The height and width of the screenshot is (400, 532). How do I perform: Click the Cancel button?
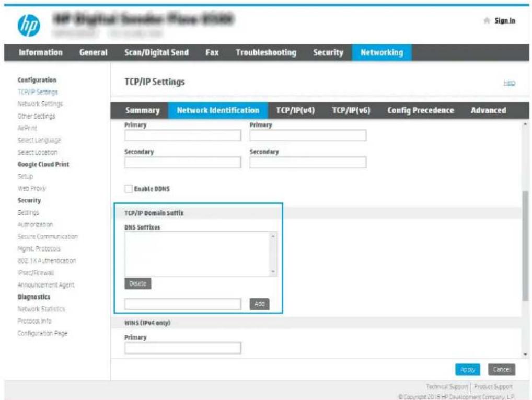[x=502, y=370]
